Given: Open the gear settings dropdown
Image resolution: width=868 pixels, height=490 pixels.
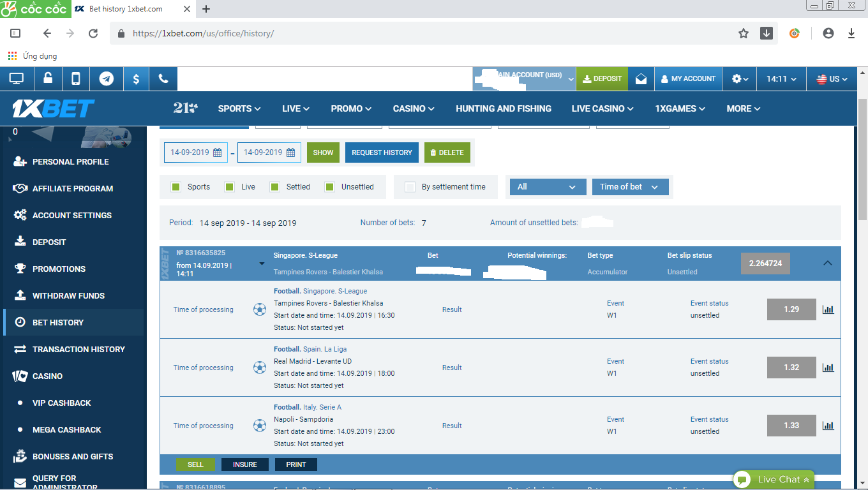Looking at the screenshot, I should tap(740, 78).
